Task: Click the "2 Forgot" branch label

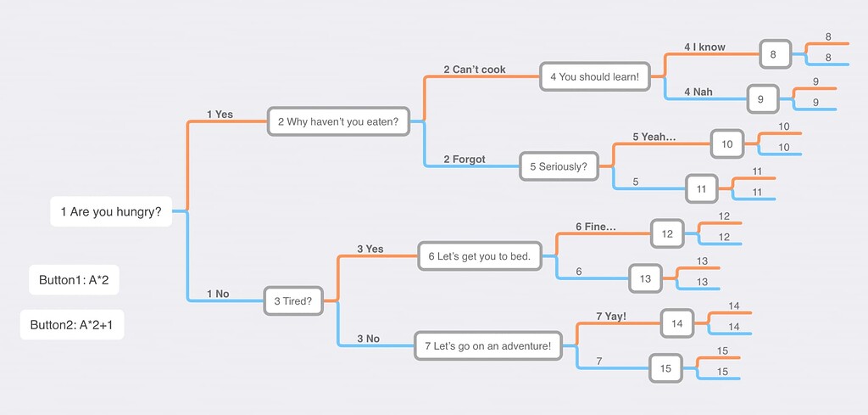Action: click(464, 159)
